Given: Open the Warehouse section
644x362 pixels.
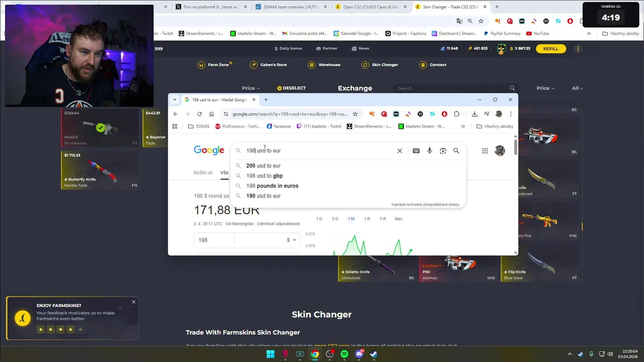Looking at the screenshot, I should [x=325, y=65].
